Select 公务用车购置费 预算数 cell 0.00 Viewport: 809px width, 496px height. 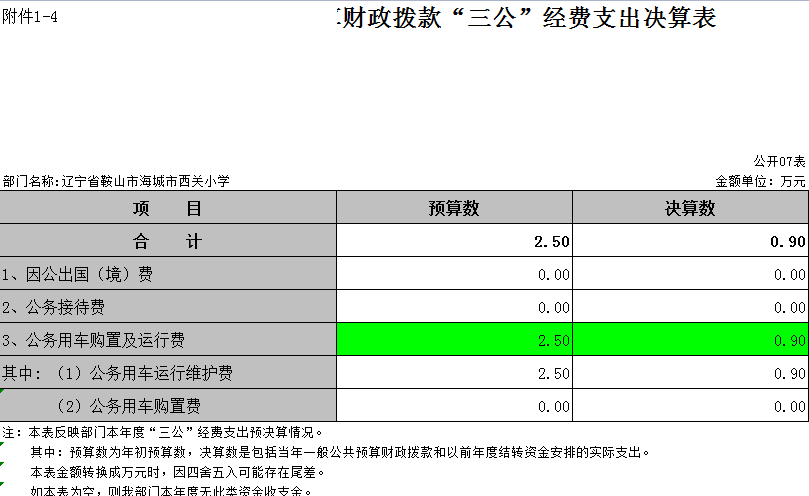tap(454, 406)
